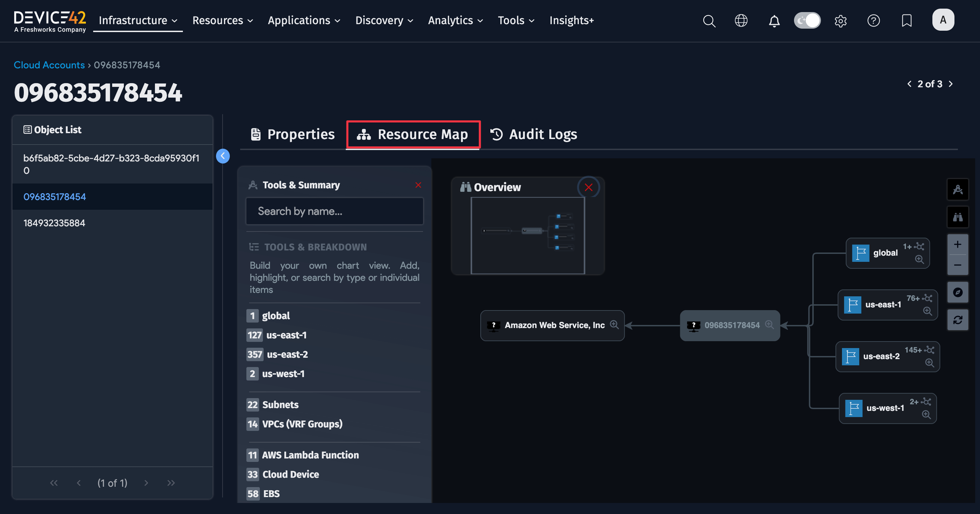Image resolution: width=980 pixels, height=514 pixels.
Task: Open the Infrastructure dropdown menu
Action: click(138, 21)
